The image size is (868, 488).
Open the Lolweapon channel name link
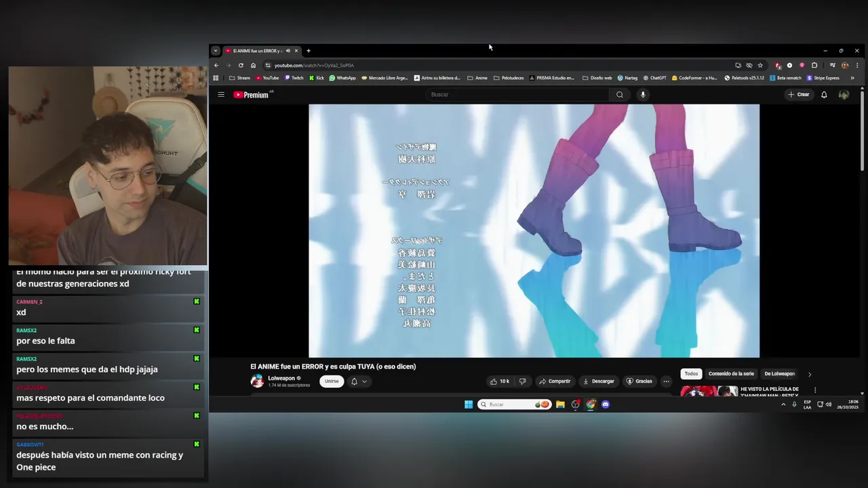pyautogui.click(x=281, y=378)
